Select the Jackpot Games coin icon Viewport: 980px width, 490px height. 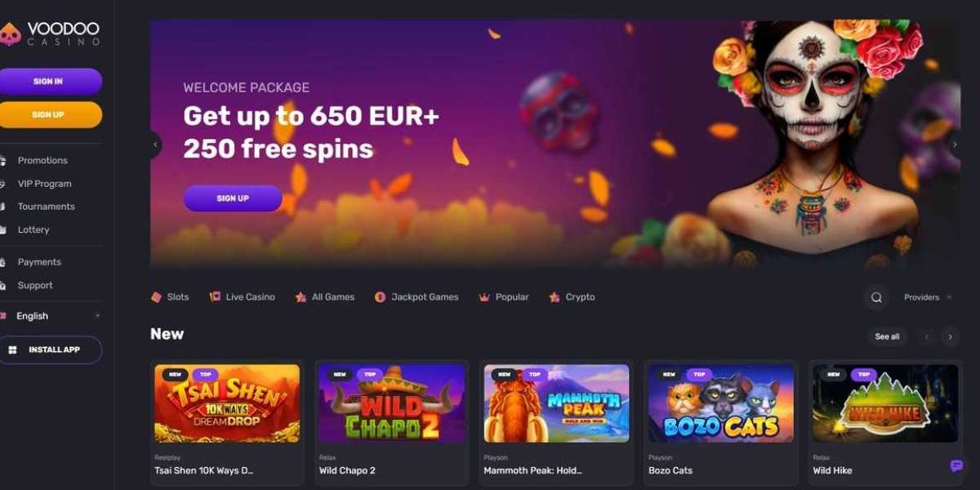tap(380, 297)
